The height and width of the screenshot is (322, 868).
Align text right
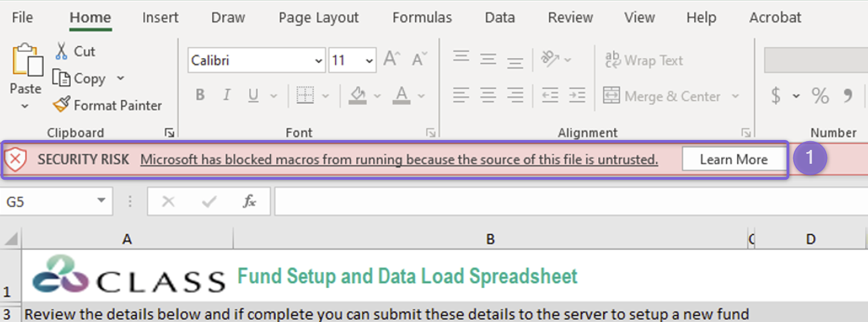[515, 95]
